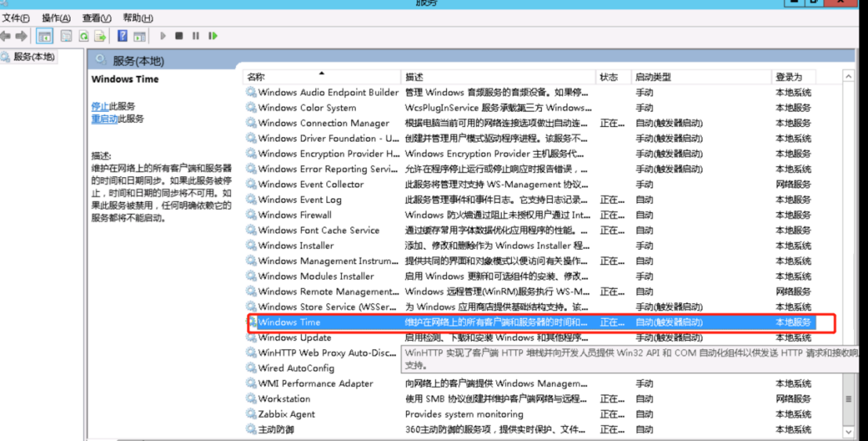Click the Refresh toolbar icon
This screenshot has width=868, height=441.
coord(84,37)
